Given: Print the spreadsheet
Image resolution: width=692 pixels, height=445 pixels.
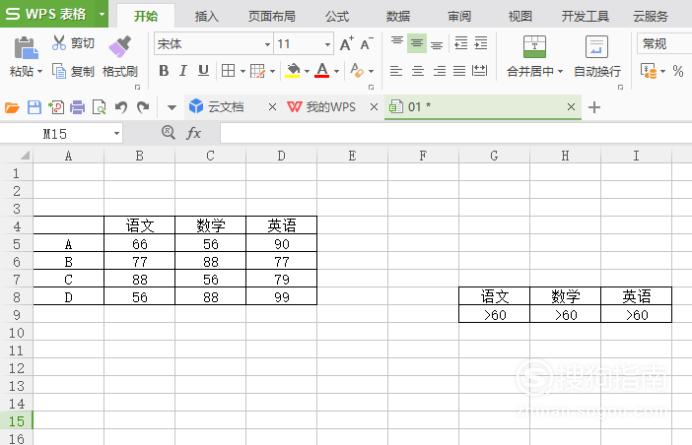Looking at the screenshot, I should point(77,107).
